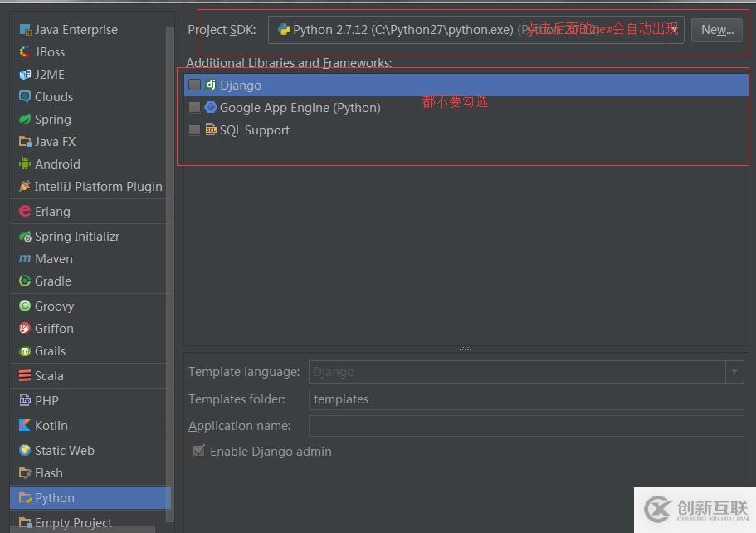Select the Android project type icon

coord(25,164)
